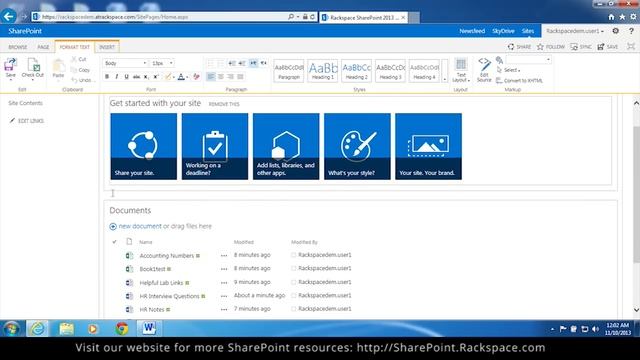Switch to the Page ribbon tab
This screenshot has height=360, width=640.
point(43,47)
